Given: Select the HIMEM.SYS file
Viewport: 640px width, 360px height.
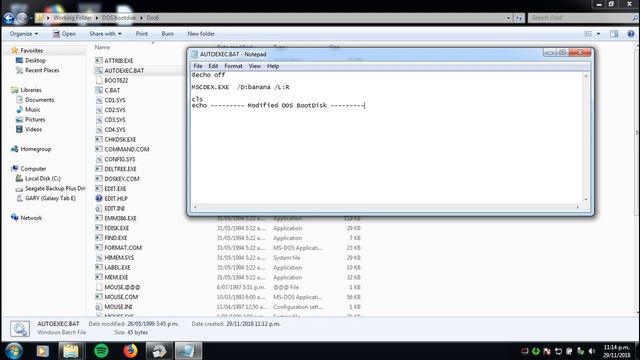Looking at the screenshot, I should pos(119,258).
